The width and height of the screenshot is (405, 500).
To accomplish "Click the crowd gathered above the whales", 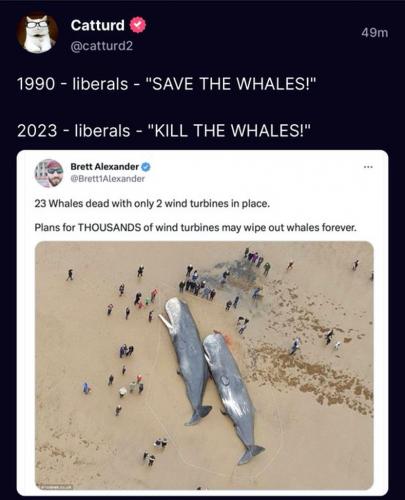I will coord(197,284).
